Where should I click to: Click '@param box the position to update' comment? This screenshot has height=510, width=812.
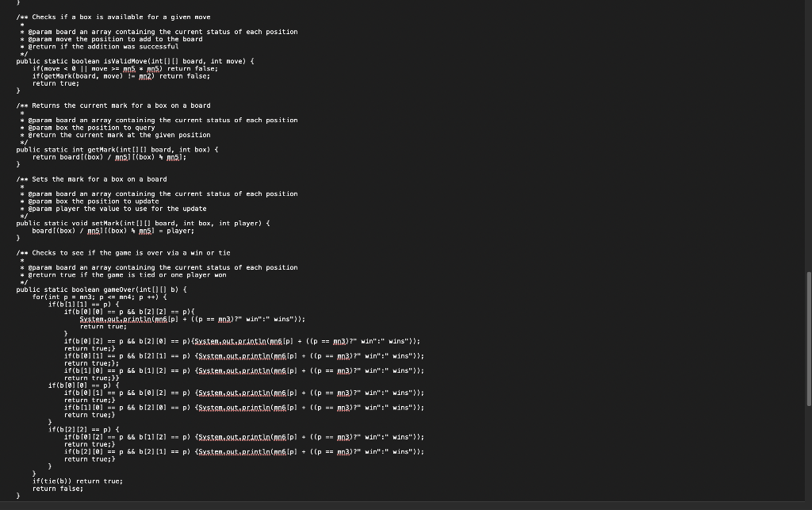coord(94,201)
